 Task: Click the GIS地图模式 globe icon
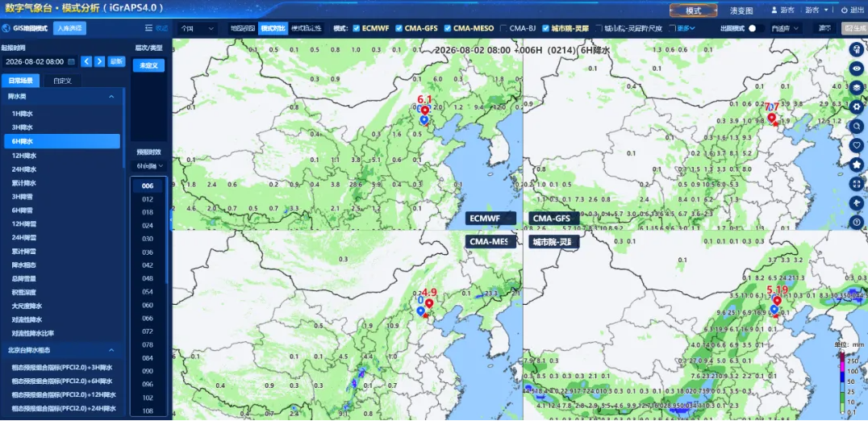point(6,28)
